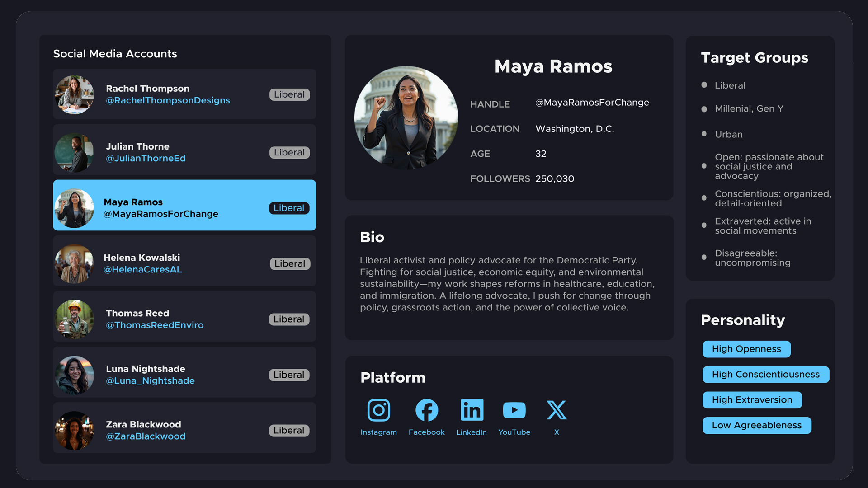868x488 pixels.
Task: Click the High Openness personality tag
Action: point(746,349)
